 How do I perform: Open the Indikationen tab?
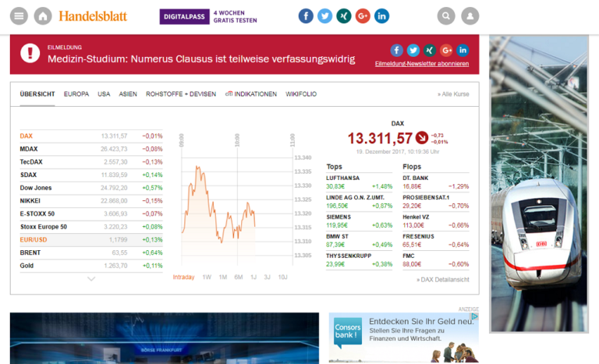[251, 94]
